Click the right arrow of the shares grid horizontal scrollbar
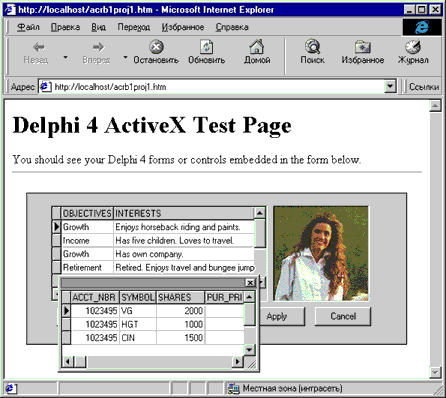The height and width of the screenshot is (398, 446). tap(237, 362)
